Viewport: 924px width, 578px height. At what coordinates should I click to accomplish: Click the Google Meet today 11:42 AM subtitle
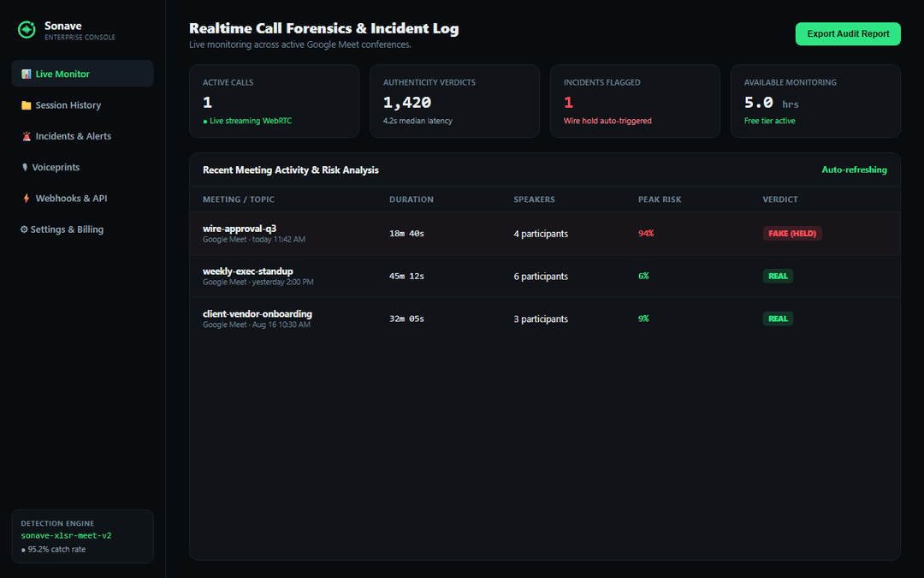[x=254, y=240]
